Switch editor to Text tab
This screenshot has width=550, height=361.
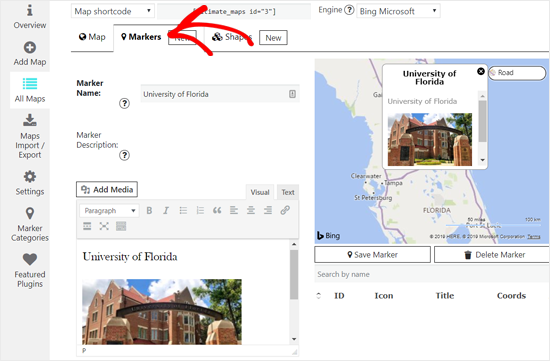(288, 192)
